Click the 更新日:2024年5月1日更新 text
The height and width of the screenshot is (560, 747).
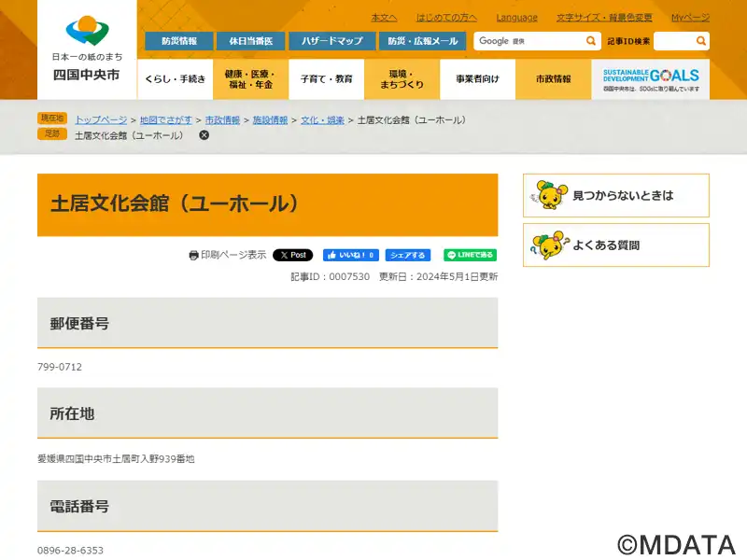[438, 276]
